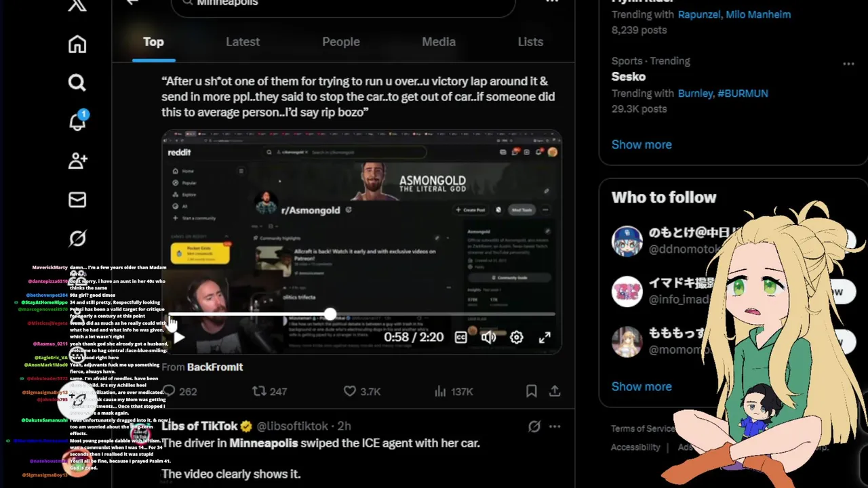Toggle closed captions on the video
Screen dimensions: 868x488
click(x=461, y=337)
